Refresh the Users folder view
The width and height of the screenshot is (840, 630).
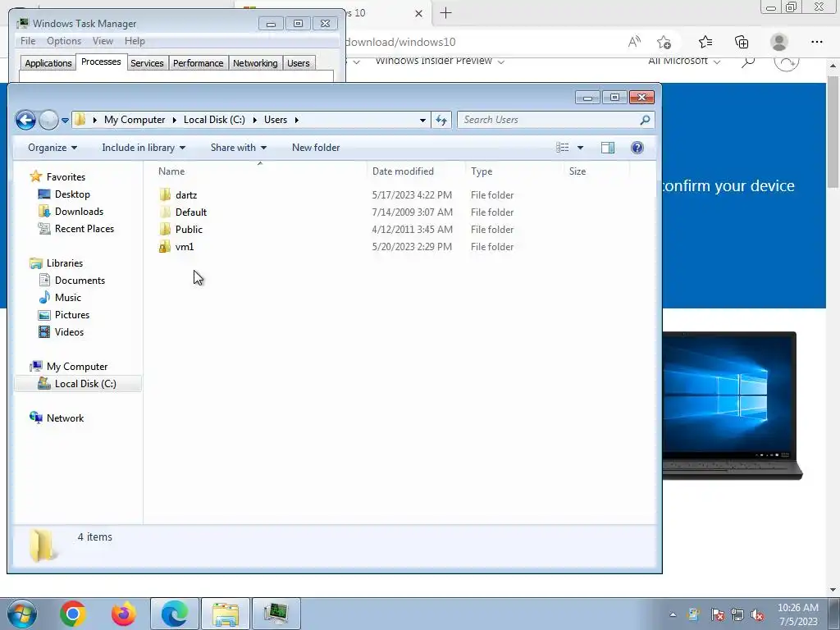[441, 120]
